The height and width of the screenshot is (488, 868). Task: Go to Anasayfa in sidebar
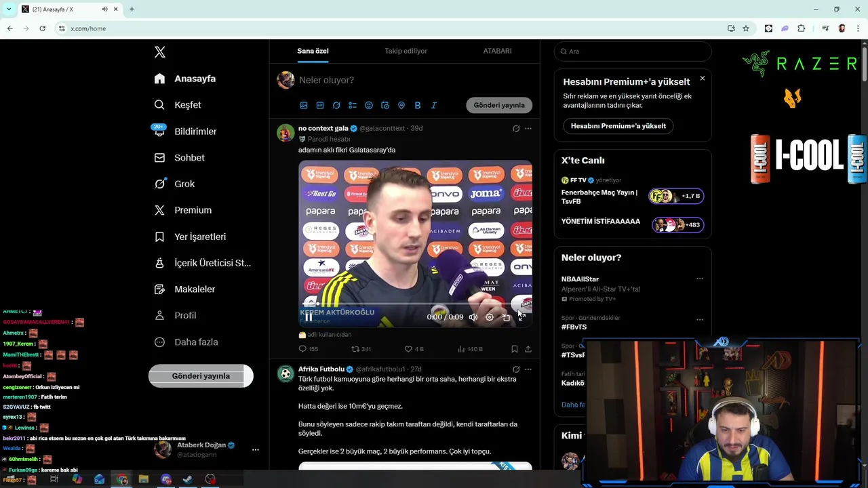click(185, 79)
